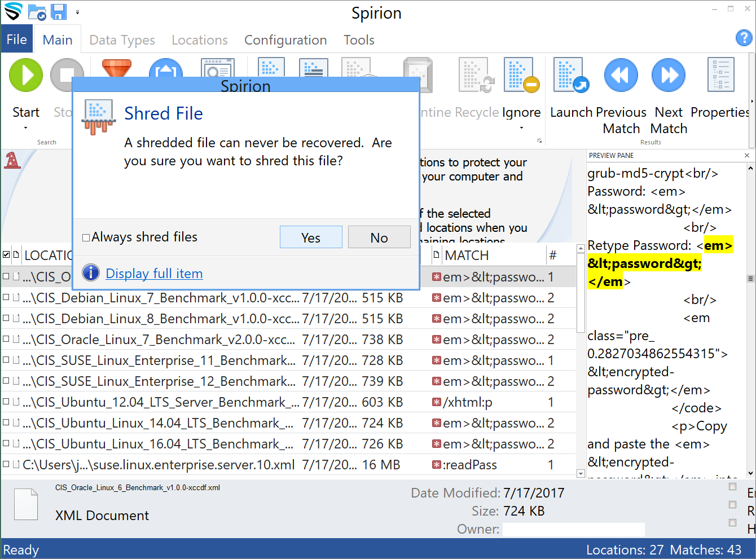
Task: Open the dropdown arrow under Start
Action: tap(26, 128)
